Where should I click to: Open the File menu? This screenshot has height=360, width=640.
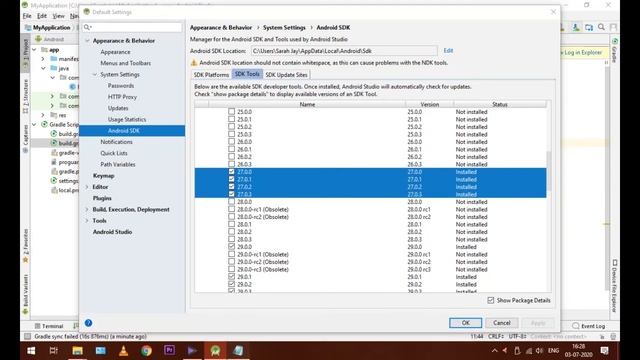(27, 16)
